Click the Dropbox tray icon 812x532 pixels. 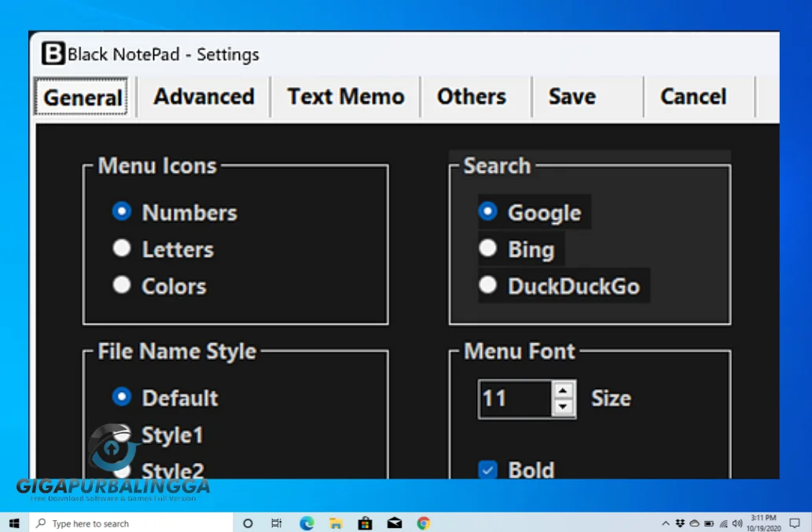pos(680,523)
